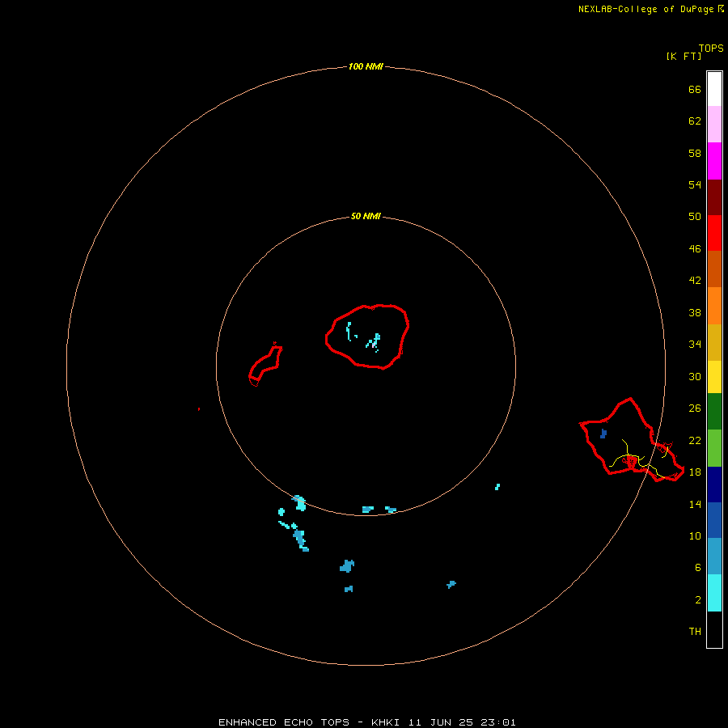The image size is (728, 728).
Task: Click the 22 legend value
Action: (695, 441)
